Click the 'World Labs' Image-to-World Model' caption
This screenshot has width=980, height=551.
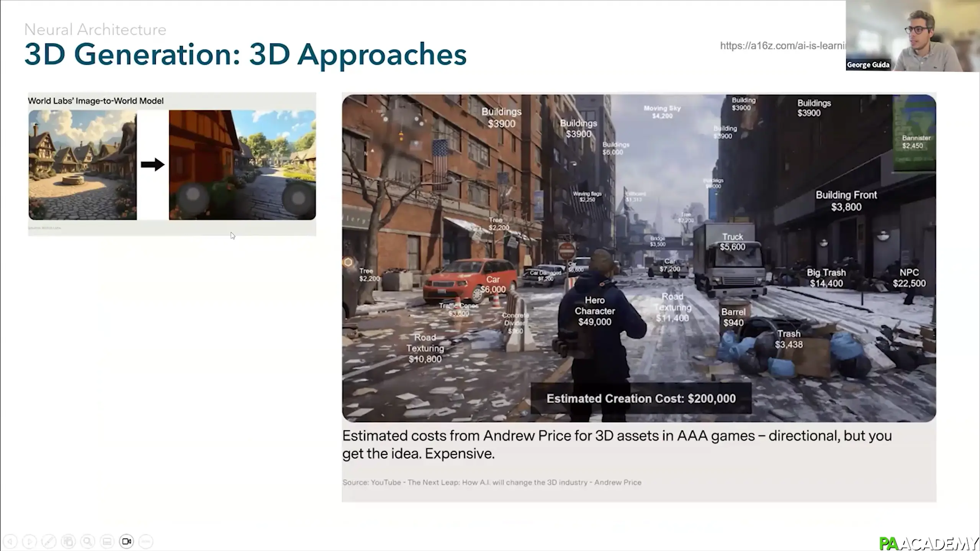click(x=96, y=101)
